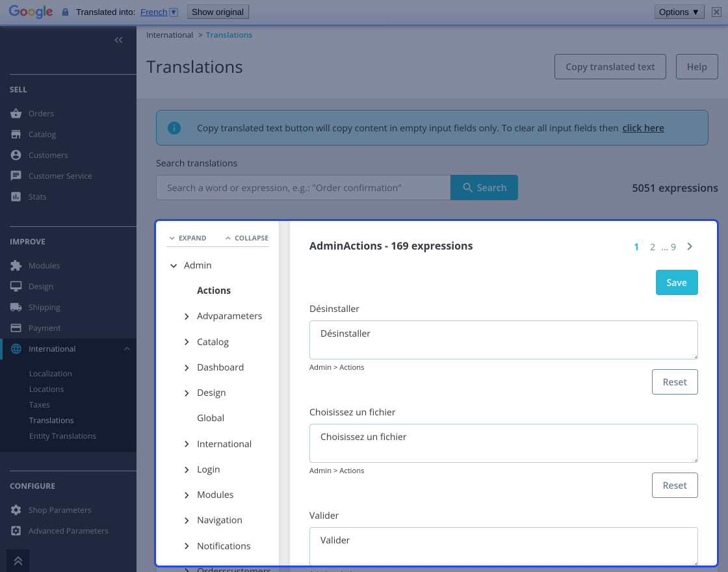The width and height of the screenshot is (728, 572).
Task: Collapse the sidebar with double-arrow icon
Action: [x=118, y=40]
